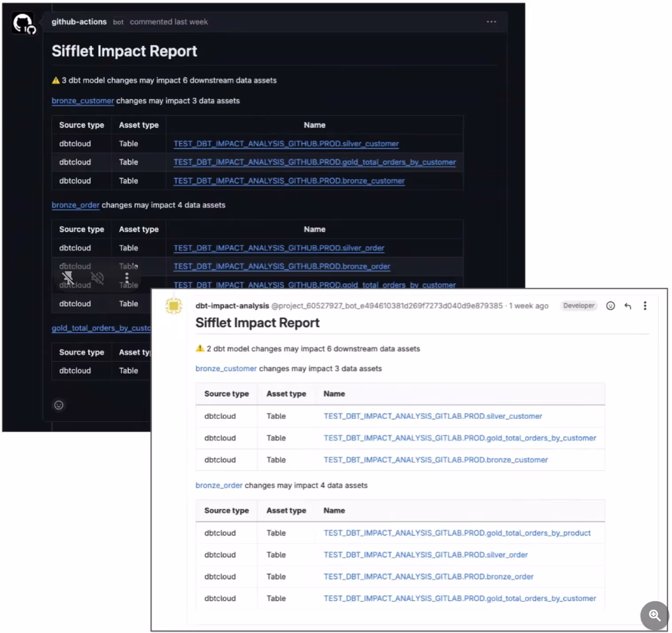Click Source type header in first GitHub table
The width and height of the screenshot is (672, 633).
82,125
